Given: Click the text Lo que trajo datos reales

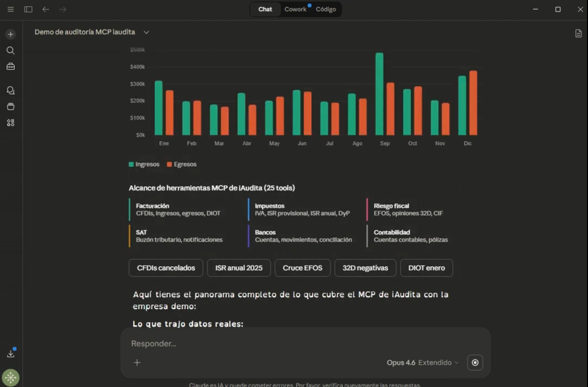Looking at the screenshot, I should tap(188, 324).
